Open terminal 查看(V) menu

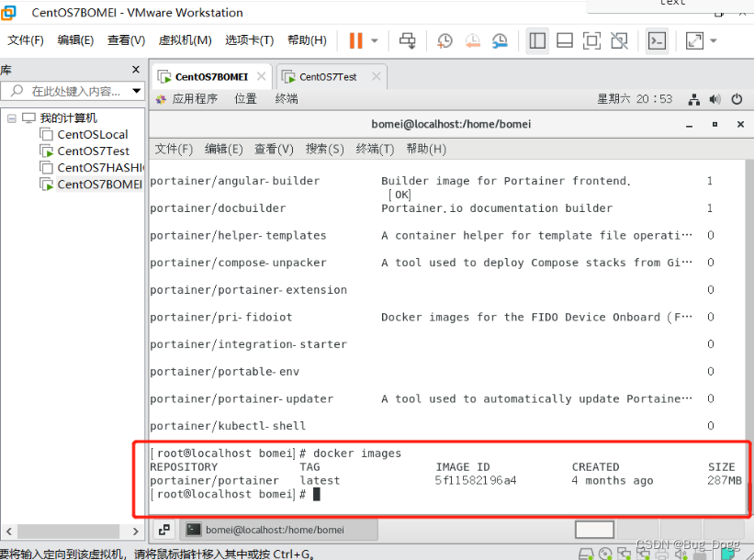[x=274, y=149]
